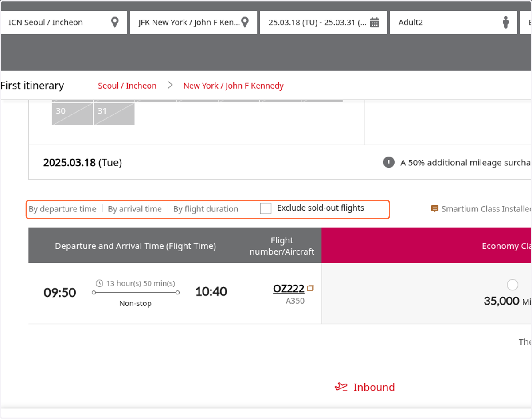The height and width of the screenshot is (419, 532).
Task: Click the 09:50 departure time
Action: [x=60, y=292]
